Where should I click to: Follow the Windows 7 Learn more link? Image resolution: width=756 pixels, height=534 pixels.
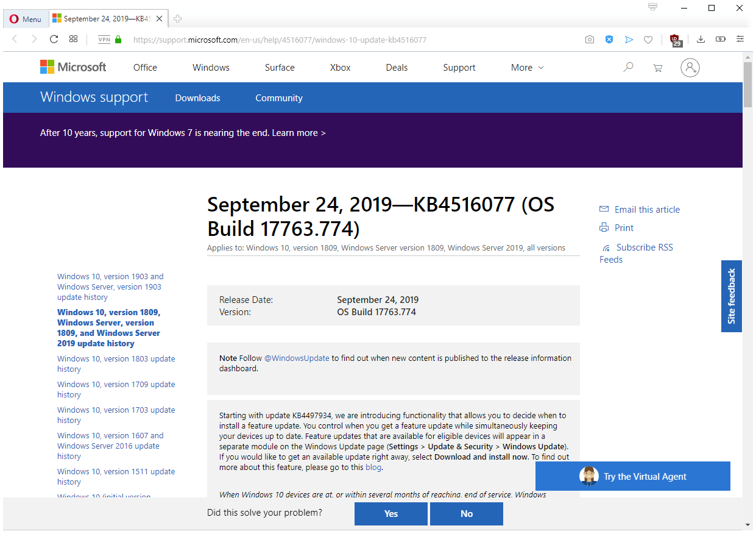299,133
